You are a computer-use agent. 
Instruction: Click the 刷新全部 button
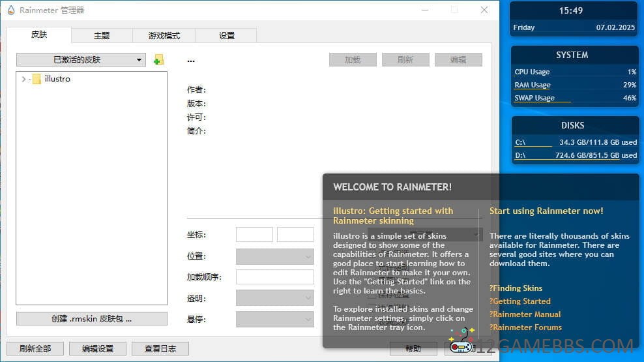pos(35,348)
